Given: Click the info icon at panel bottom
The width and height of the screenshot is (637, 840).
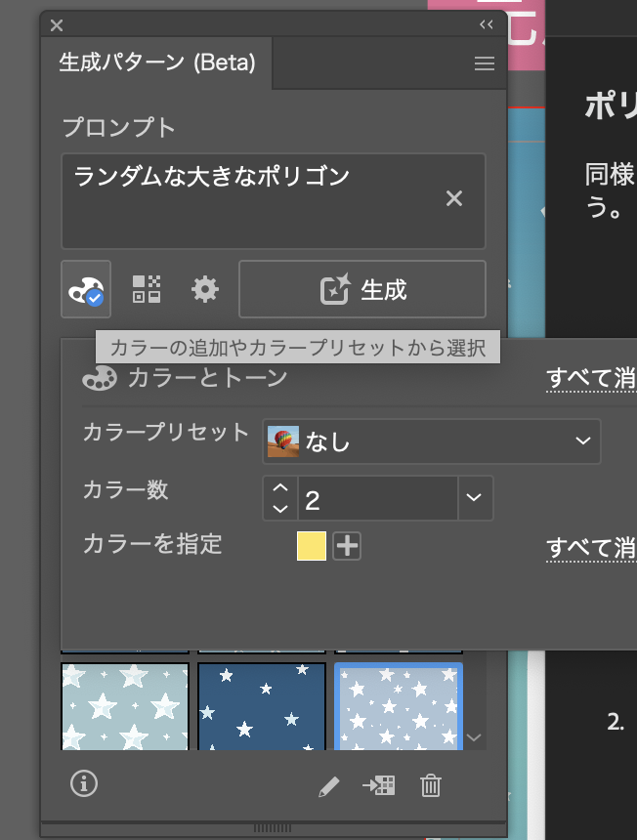Looking at the screenshot, I should click(84, 783).
